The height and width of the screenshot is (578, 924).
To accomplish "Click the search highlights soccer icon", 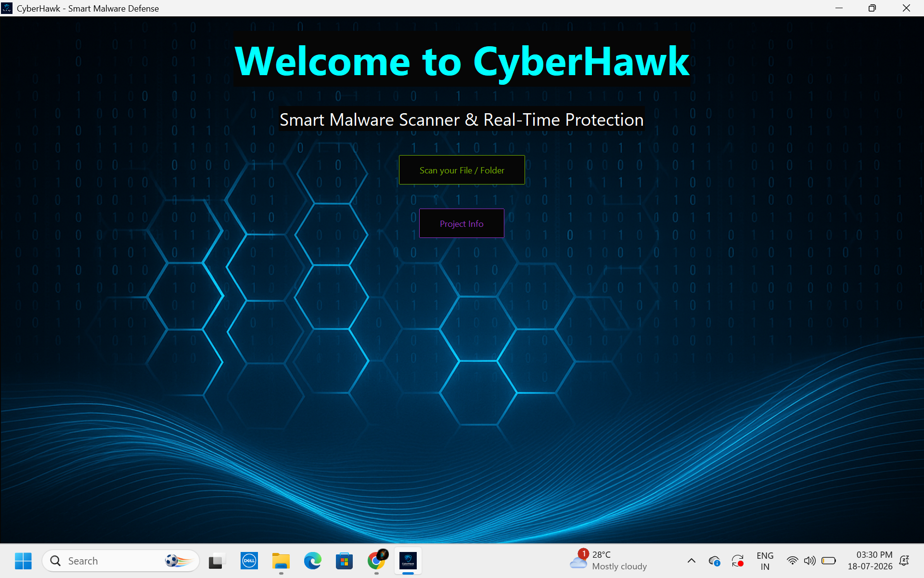I will coord(179,561).
